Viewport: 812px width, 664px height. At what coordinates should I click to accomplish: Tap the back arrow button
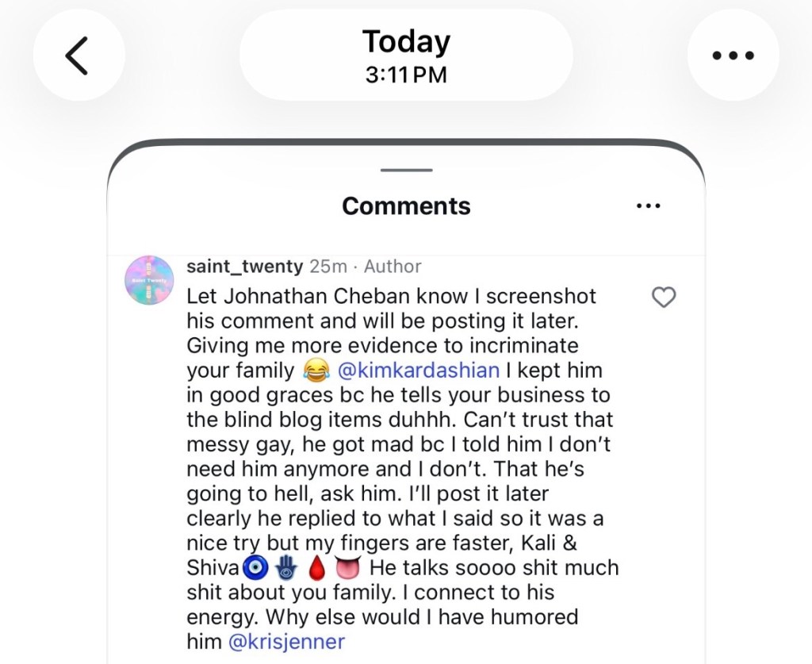point(78,56)
